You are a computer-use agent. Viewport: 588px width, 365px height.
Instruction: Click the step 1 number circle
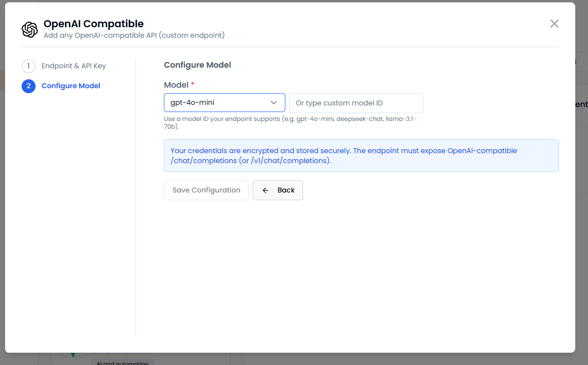[28, 66]
